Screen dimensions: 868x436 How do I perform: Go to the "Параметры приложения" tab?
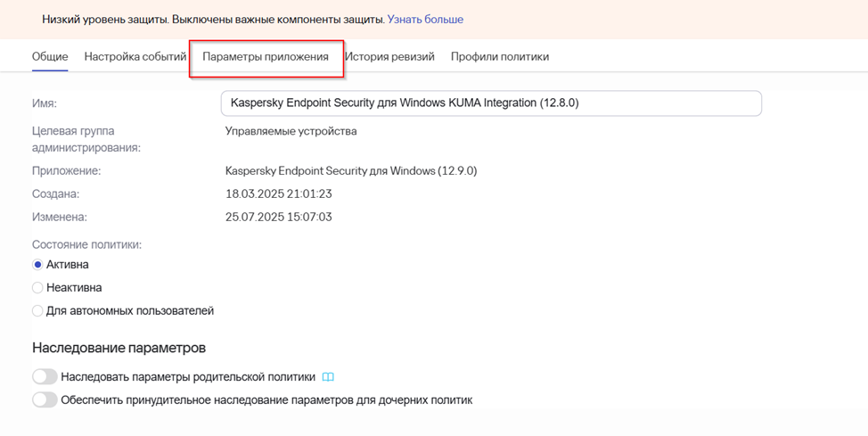pyautogui.click(x=266, y=57)
